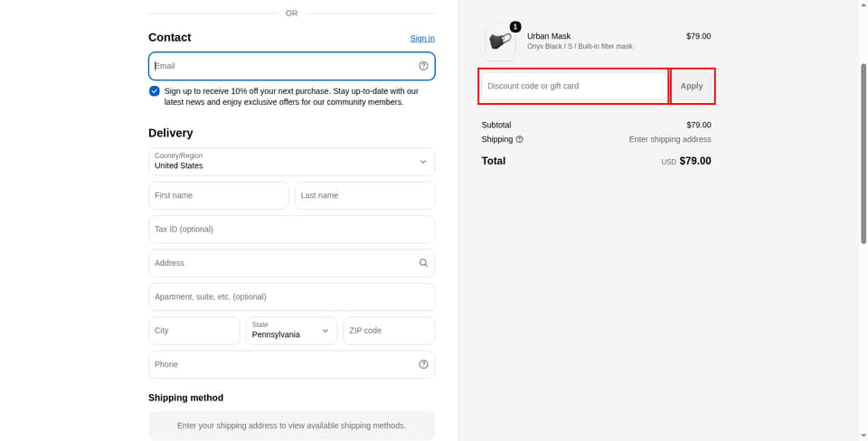This screenshot has height=441, width=868.
Task: Open the Country/Region dropdown
Action: coord(292,162)
